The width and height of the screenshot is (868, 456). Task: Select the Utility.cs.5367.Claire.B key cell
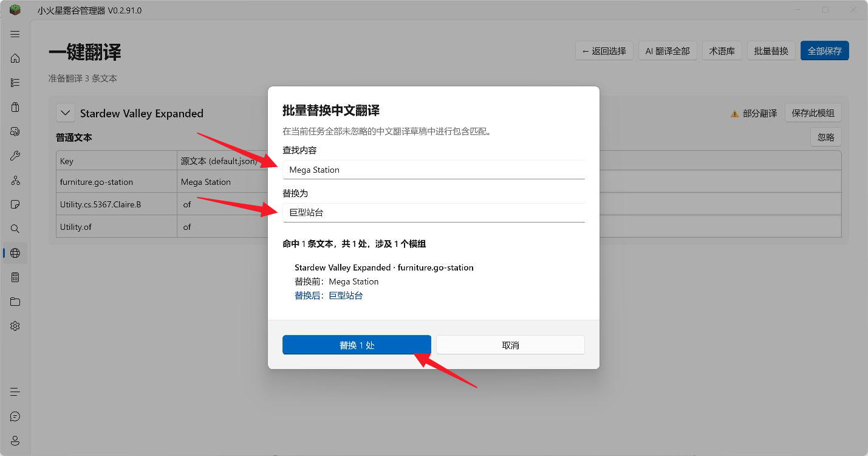click(117, 204)
